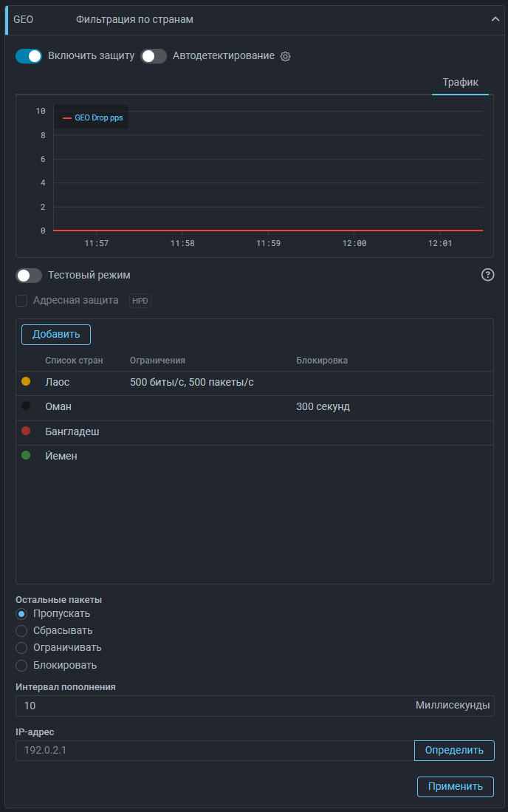Click the help question mark icon

(487, 275)
